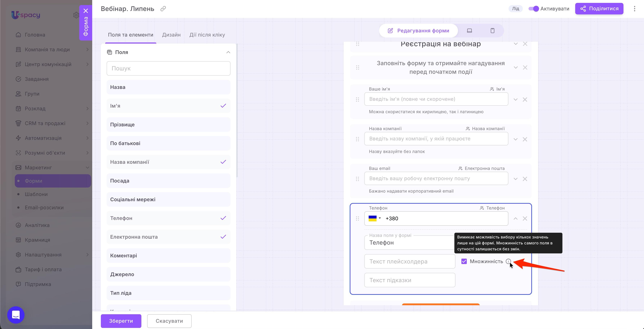Image resolution: width=644 pixels, height=329 pixels.
Task: Add the Прізвище field to form
Action: click(168, 125)
